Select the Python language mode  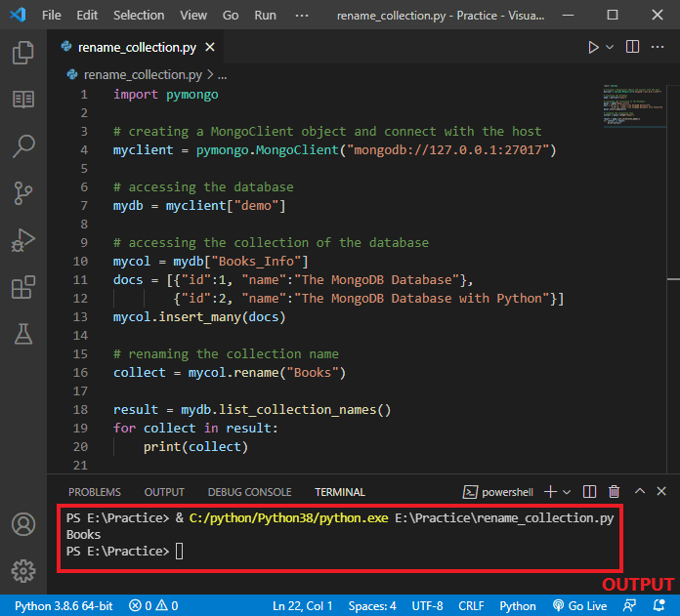pos(518,605)
